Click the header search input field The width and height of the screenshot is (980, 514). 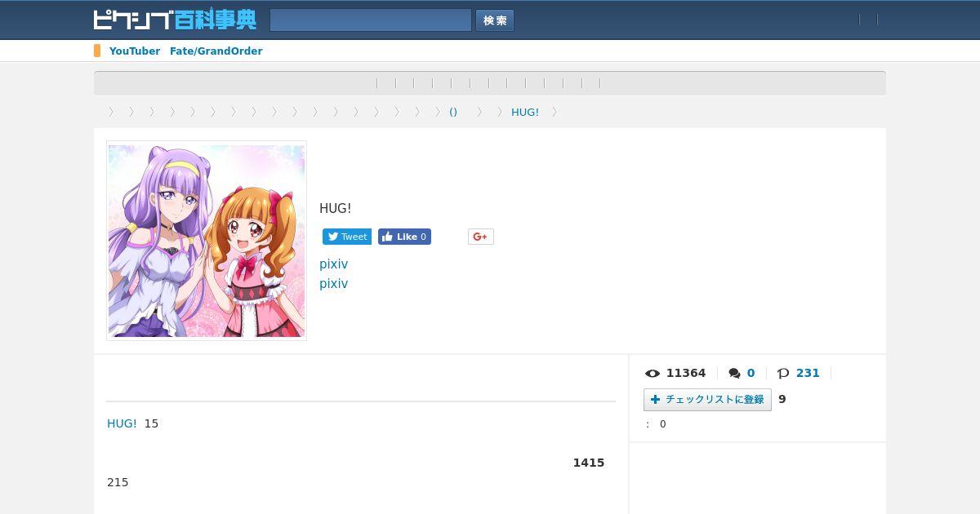tap(371, 20)
